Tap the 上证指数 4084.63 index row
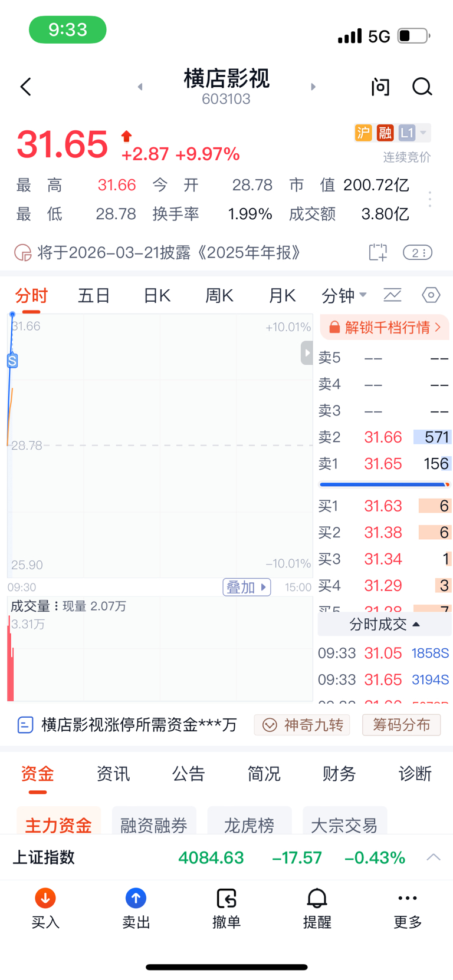Image resolution: width=453 pixels, height=980 pixels. coord(226,857)
